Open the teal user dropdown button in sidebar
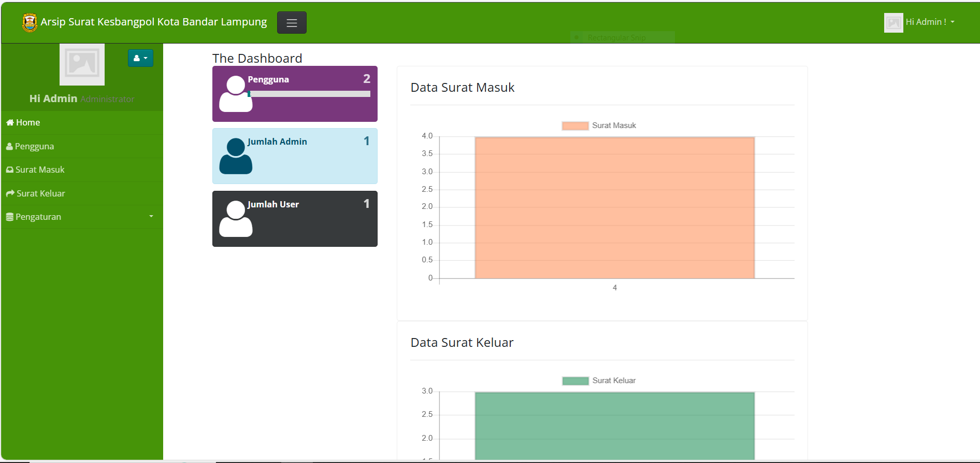The height and width of the screenshot is (463, 980). pyautogui.click(x=140, y=58)
